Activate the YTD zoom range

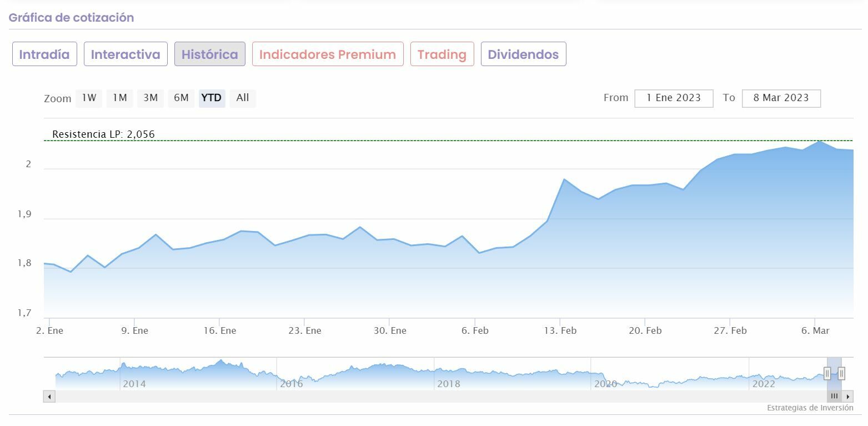click(x=212, y=98)
